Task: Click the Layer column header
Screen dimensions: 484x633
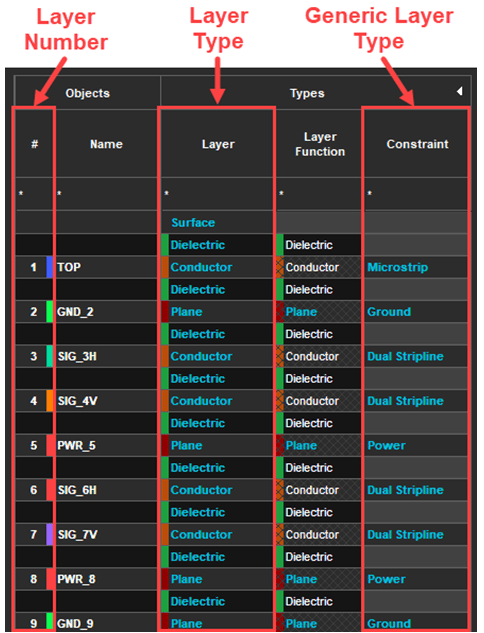Action: click(218, 144)
